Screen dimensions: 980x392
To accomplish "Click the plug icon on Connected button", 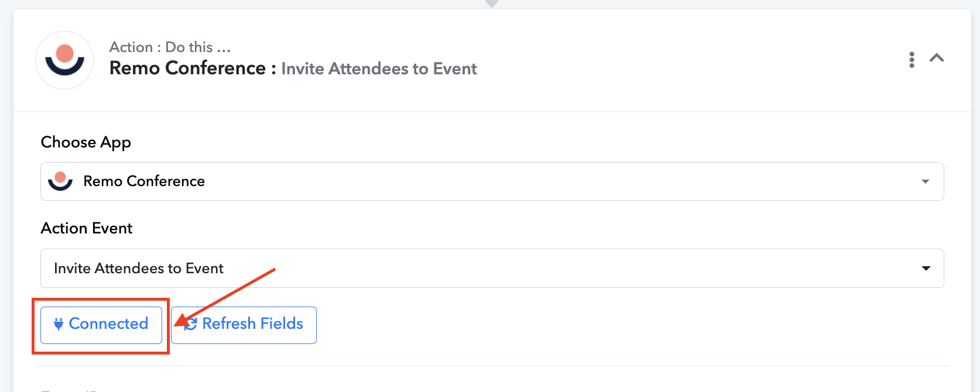I will [x=59, y=324].
